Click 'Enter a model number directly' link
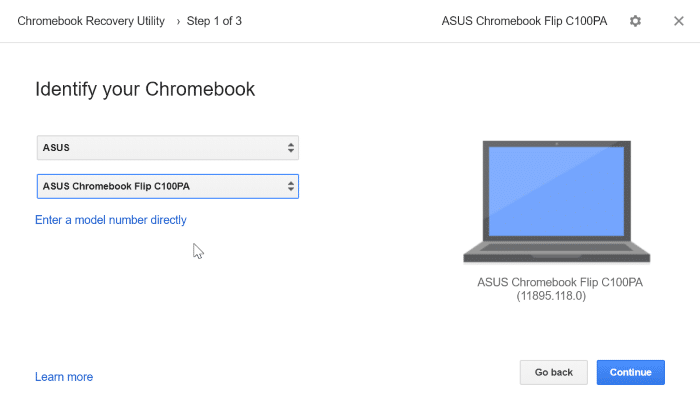The width and height of the screenshot is (700, 420). pyautogui.click(x=111, y=220)
